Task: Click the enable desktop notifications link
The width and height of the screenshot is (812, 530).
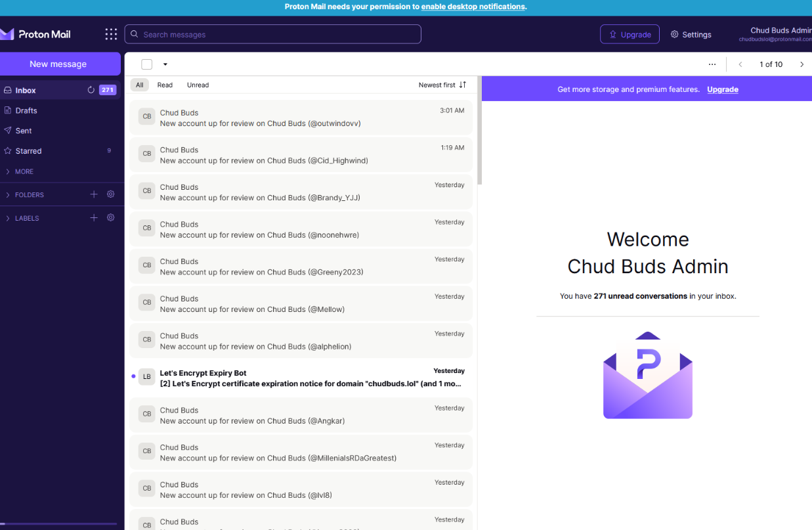Action: (473, 7)
